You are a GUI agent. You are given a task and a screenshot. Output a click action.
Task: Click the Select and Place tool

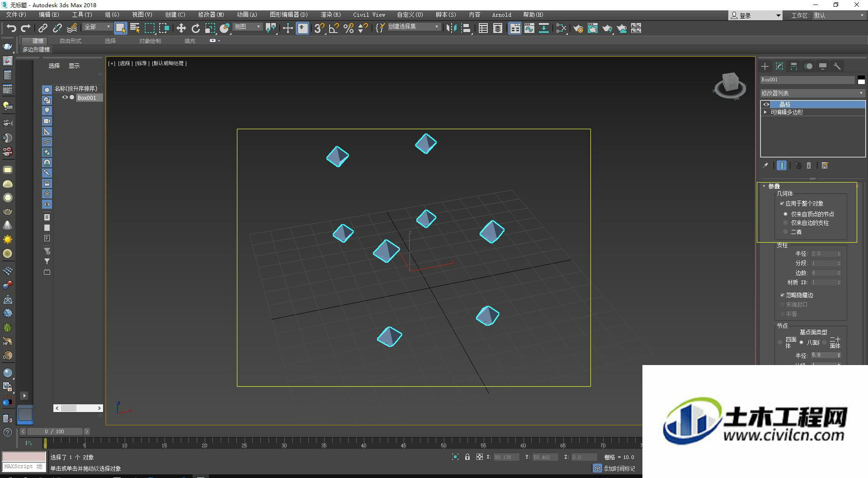click(x=225, y=28)
